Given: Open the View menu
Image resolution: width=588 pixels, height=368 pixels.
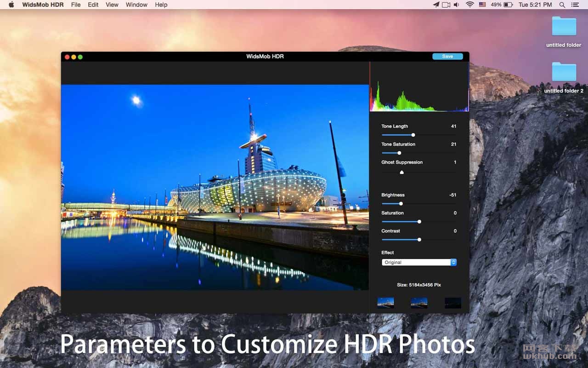Looking at the screenshot, I should click(x=112, y=5).
